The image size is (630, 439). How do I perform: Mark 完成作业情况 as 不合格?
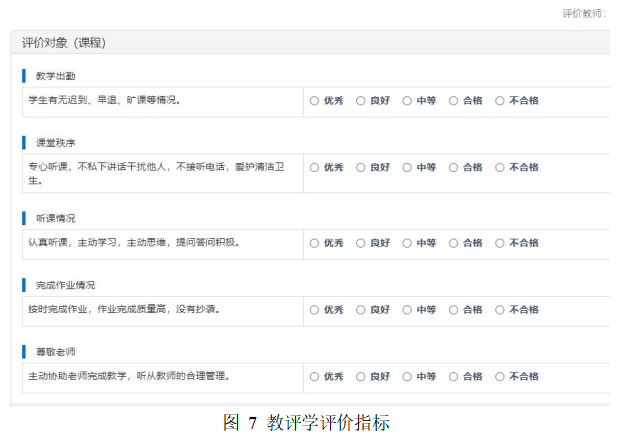pyautogui.click(x=500, y=310)
